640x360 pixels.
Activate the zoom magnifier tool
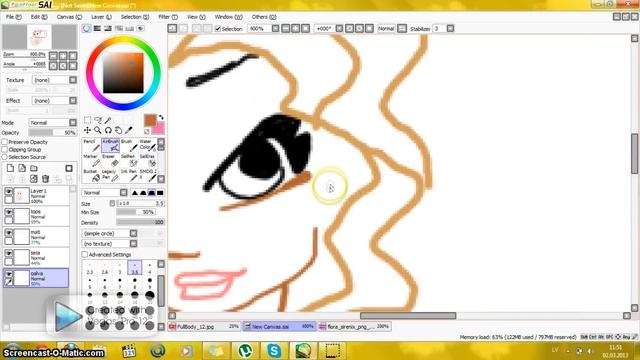[x=98, y=130]
